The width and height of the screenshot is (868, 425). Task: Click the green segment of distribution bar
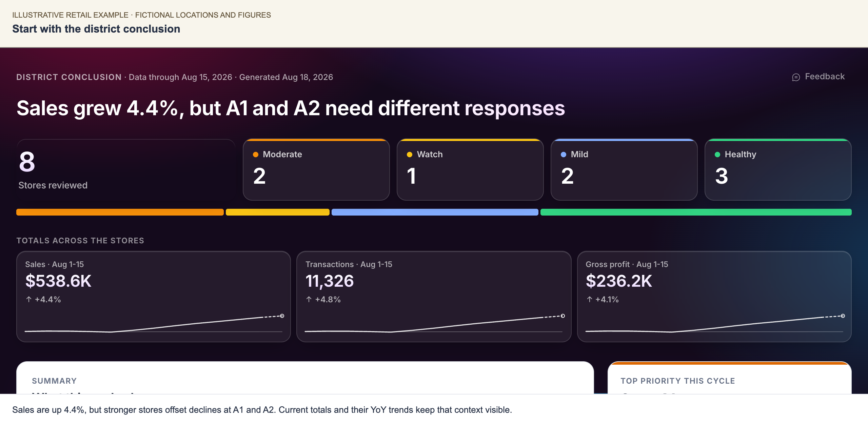tap(696, 212)
